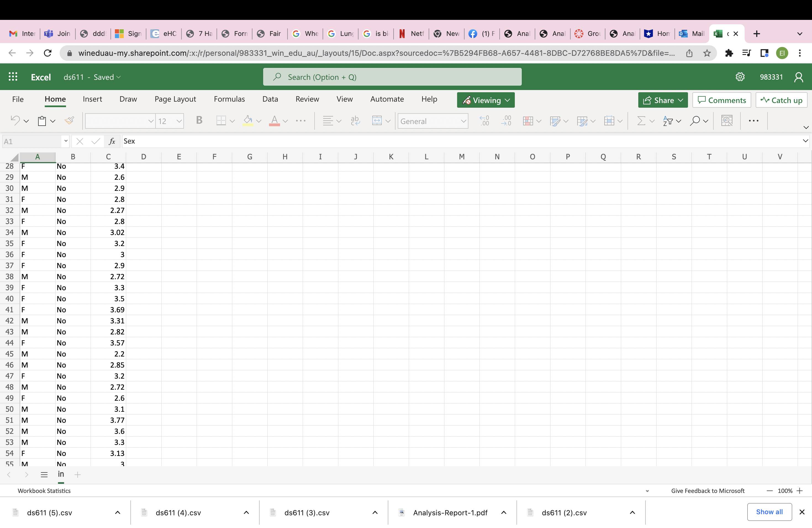Screen dimensions: 812x528
Task: Click the Format Painter brush icon
Action: click(x=69, y=120)
